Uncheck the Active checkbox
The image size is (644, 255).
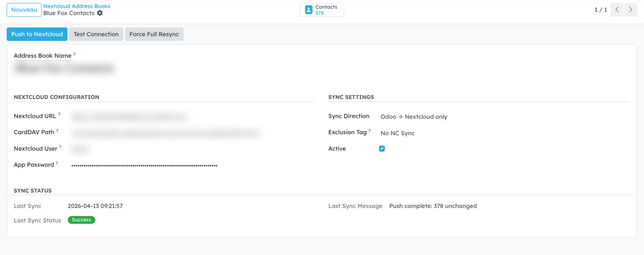pos(382,149)
